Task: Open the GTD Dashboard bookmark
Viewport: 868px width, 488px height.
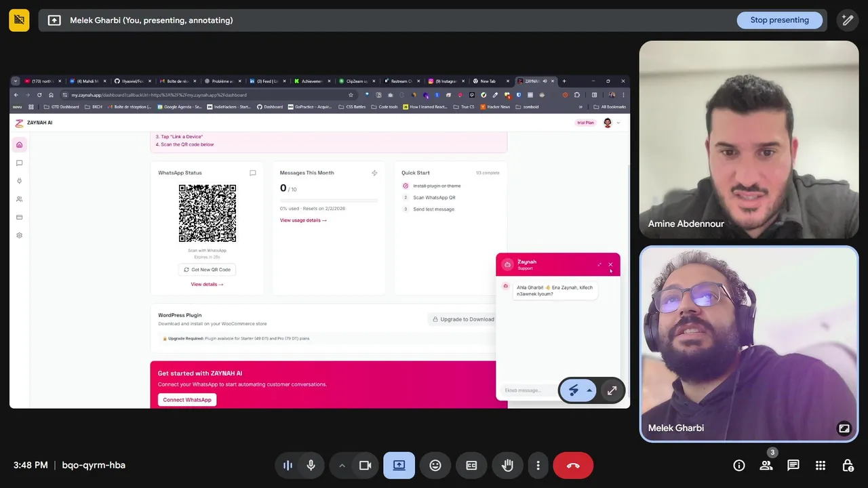Action: 62,106
